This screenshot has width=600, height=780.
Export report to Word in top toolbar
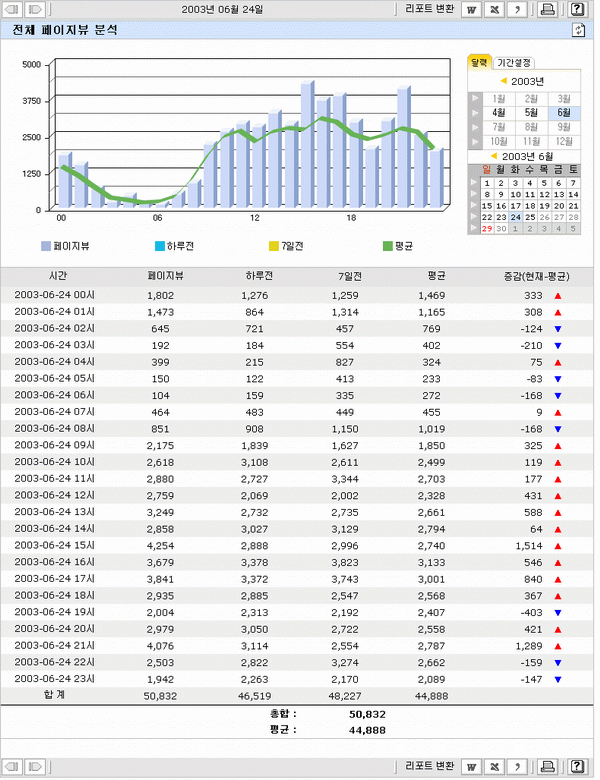coord(471,9)
